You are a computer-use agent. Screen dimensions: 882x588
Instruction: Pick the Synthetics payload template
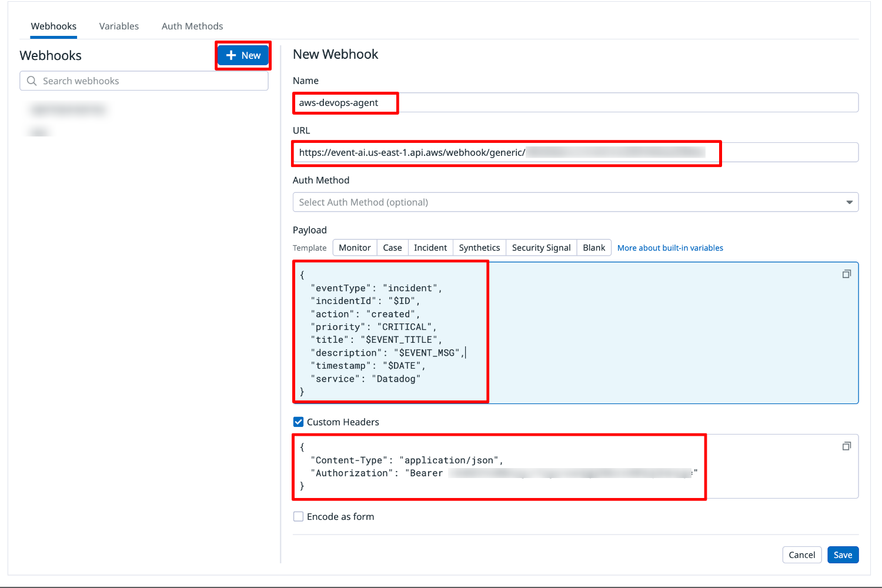479,248
